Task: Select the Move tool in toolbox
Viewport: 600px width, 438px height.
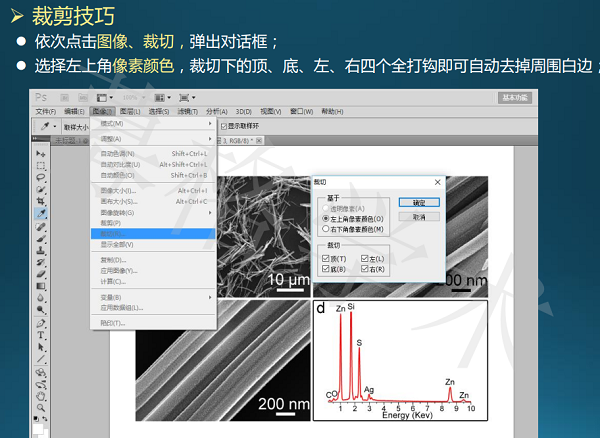Action: [41, 153]
